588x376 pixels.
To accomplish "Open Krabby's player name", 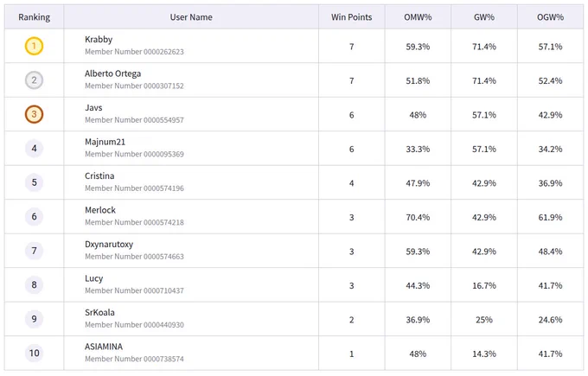I will click(x=99, y=40).
